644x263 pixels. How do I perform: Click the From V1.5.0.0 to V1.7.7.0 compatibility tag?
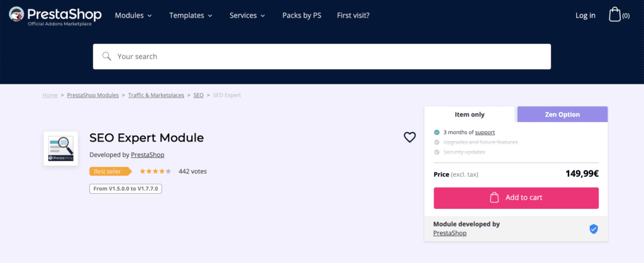[126, 189]
